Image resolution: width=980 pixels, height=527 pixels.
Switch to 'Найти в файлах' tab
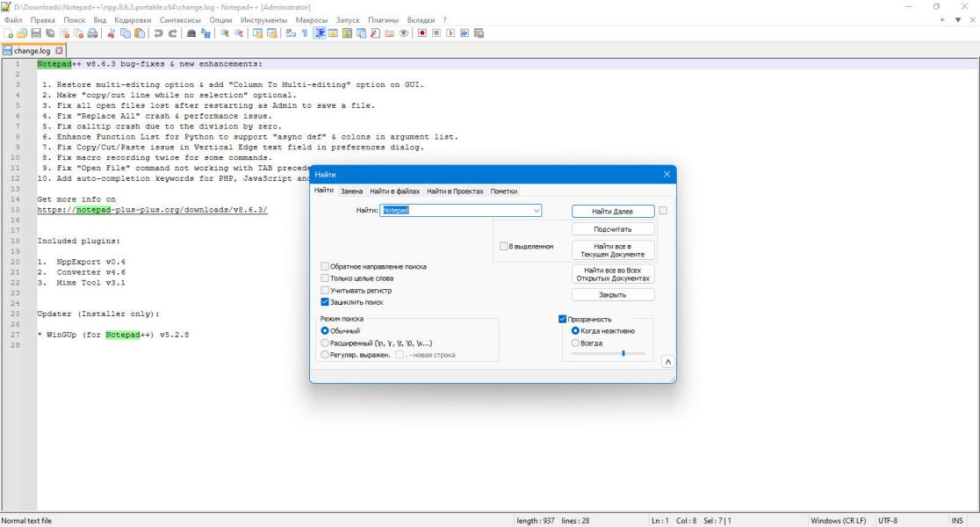tap(395, 191)
